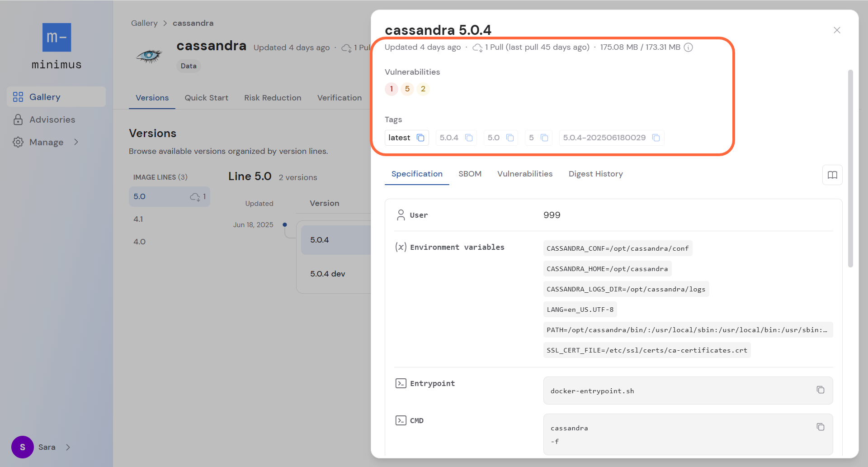Select image line 5.0
This screenshot has height=467, width=868.
pos(170,196)
